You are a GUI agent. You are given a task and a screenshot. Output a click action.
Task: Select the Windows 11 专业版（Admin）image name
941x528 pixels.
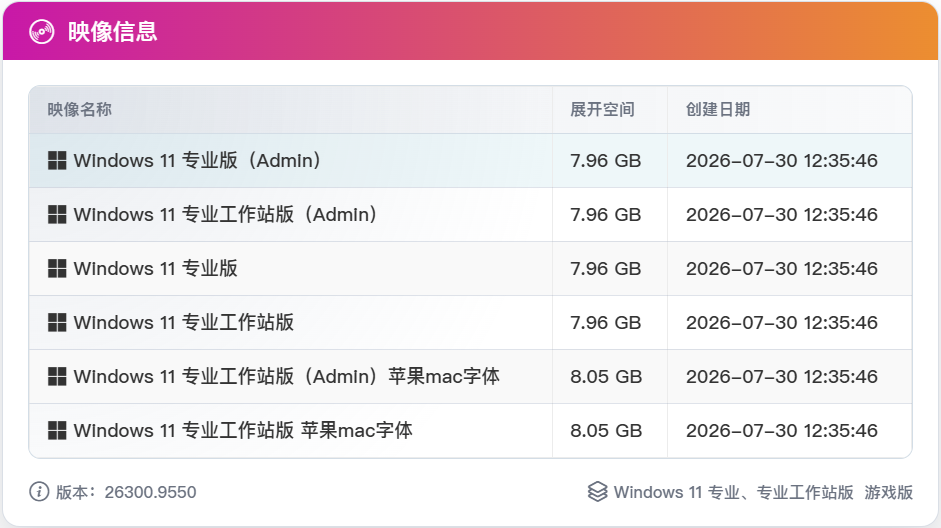point(197,161)
